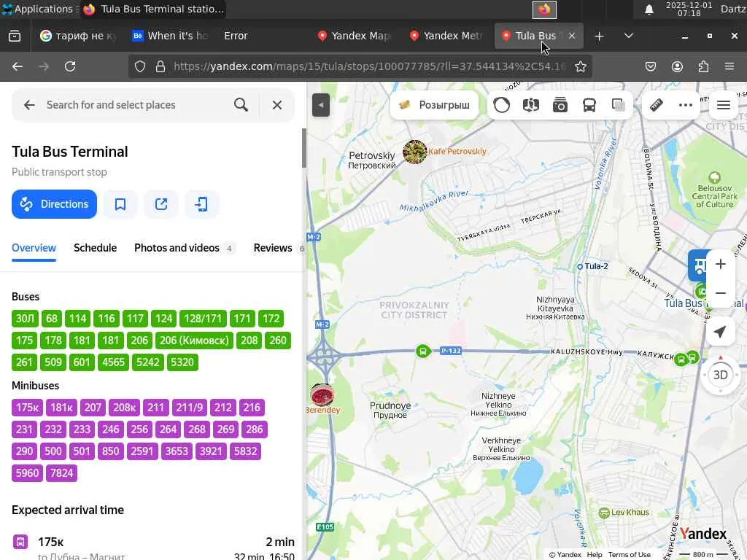This screenshot has width=747, height=560.
Task: Open more tools ellipsis menu
Action: coord(686,105)
